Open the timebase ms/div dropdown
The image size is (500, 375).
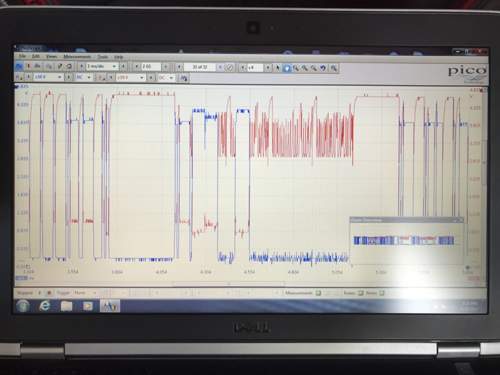[102, 67]
